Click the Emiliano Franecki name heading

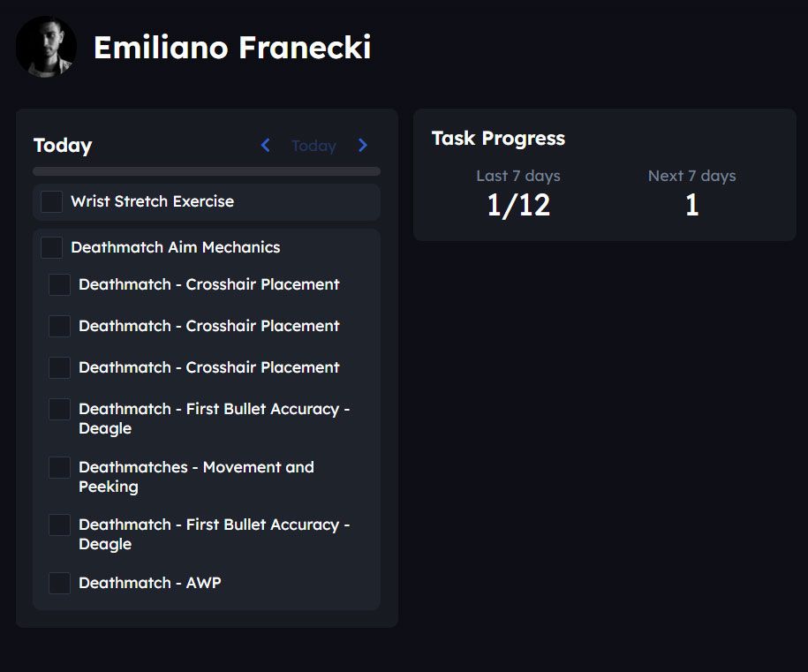point(232,47)
